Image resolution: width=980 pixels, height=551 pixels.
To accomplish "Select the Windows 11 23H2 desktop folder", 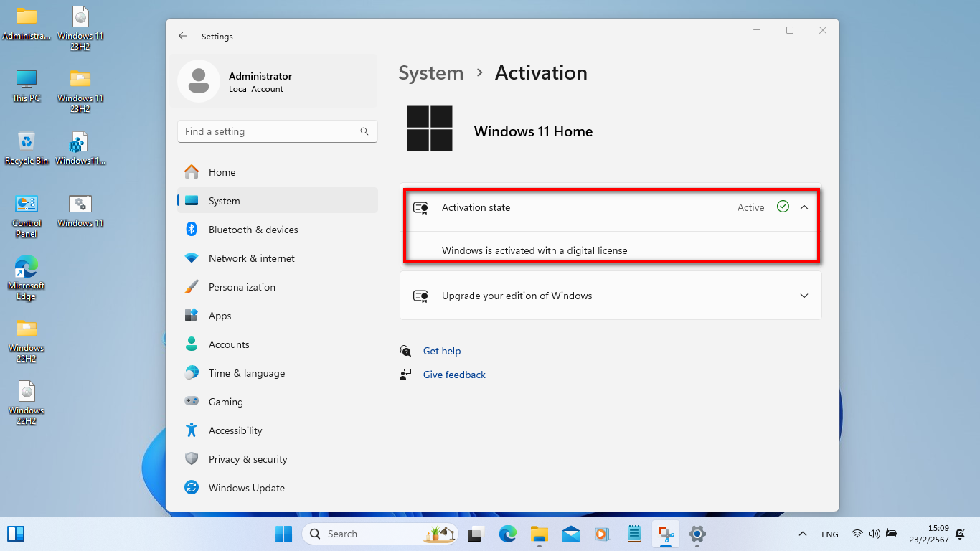I will (80, 90).
